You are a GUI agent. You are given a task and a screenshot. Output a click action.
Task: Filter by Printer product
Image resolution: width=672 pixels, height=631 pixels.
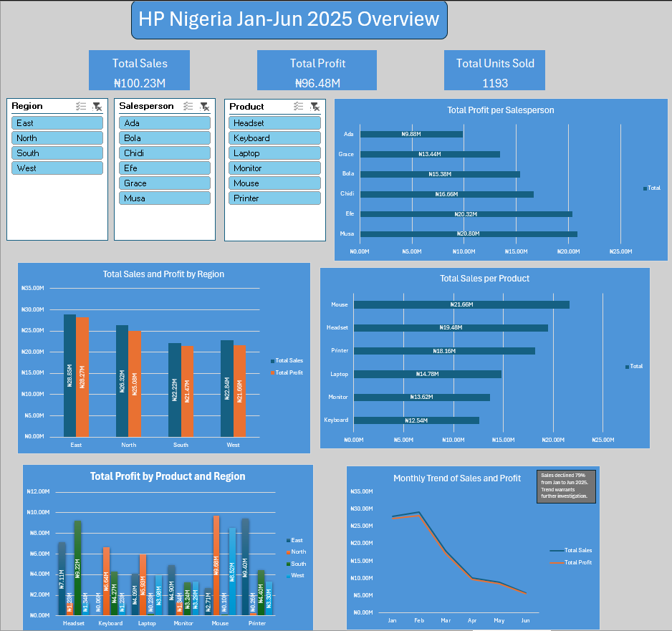[274, 198]
